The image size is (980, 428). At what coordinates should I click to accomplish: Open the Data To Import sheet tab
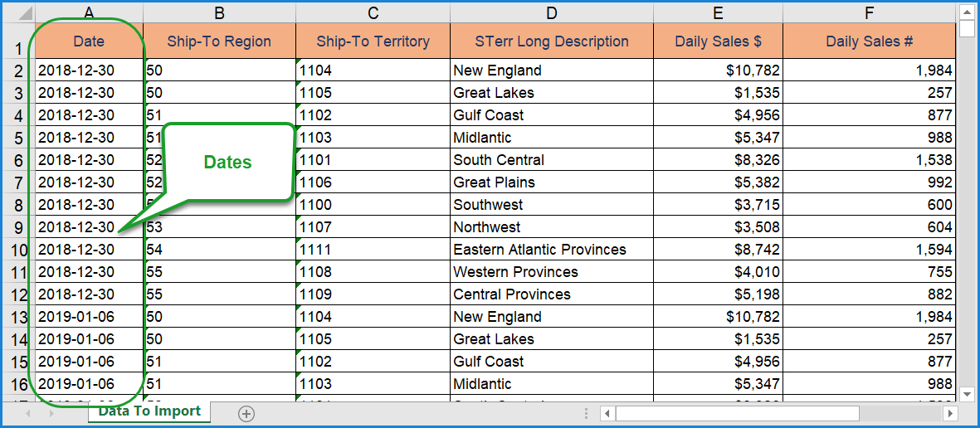pyautogui.click(x=149, y=411)
